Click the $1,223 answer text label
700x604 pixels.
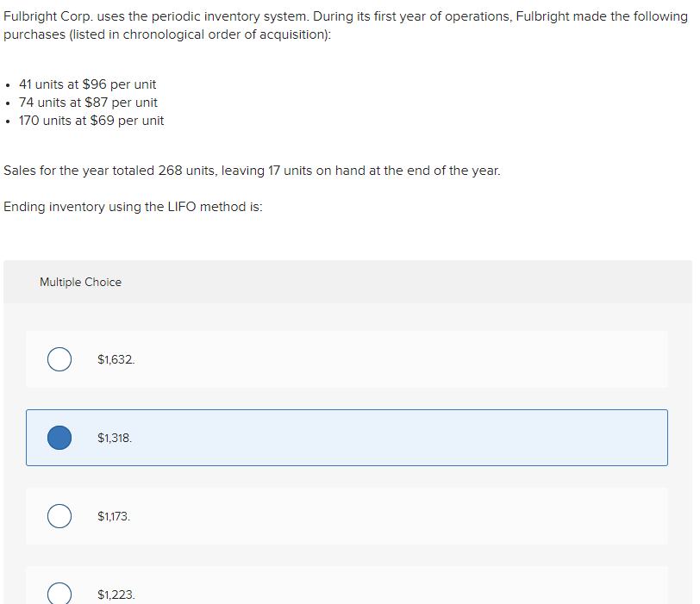[x=115, y=594]
